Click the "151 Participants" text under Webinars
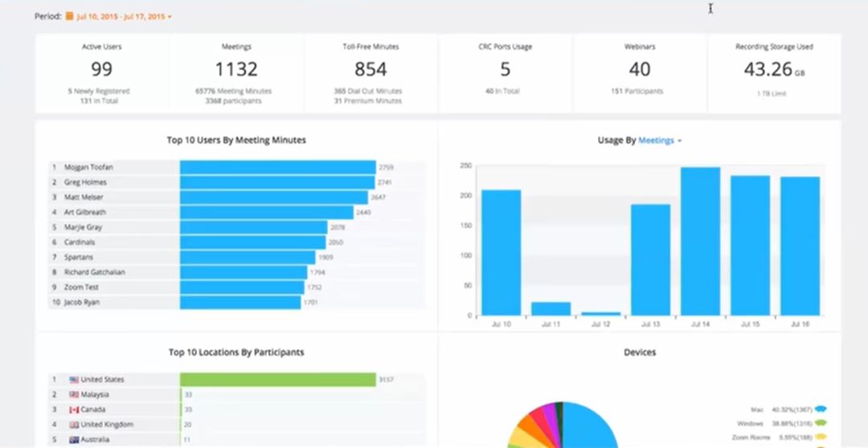 click(x=637, y=92)
